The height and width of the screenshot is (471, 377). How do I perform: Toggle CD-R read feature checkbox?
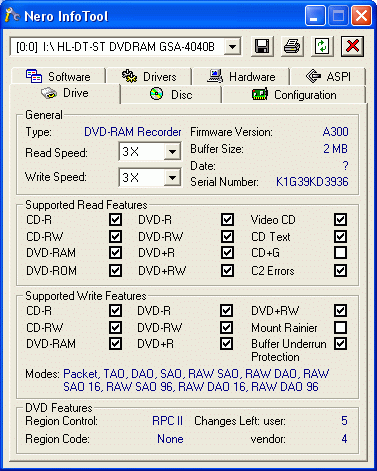point(115,220)
